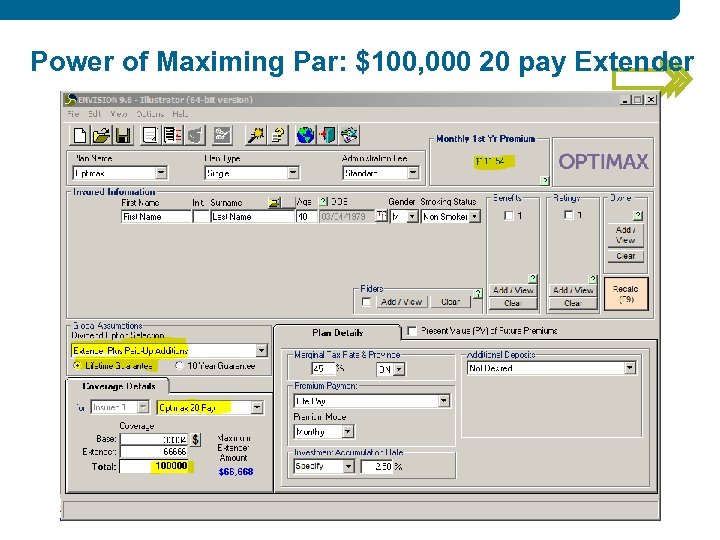
Task: Click help icon in Monthly 1st Yr Premium box
Action: [545, 180]
